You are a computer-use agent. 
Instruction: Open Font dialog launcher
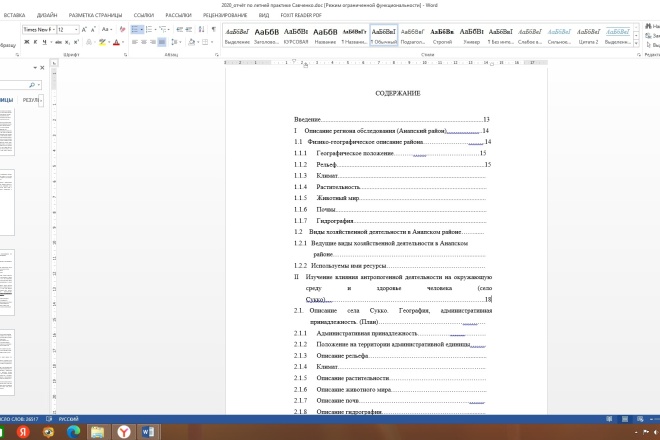coord(125,55)
